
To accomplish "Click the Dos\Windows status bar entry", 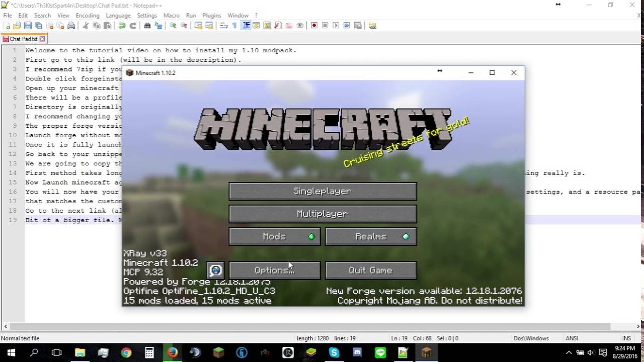I will click(531, 338).
